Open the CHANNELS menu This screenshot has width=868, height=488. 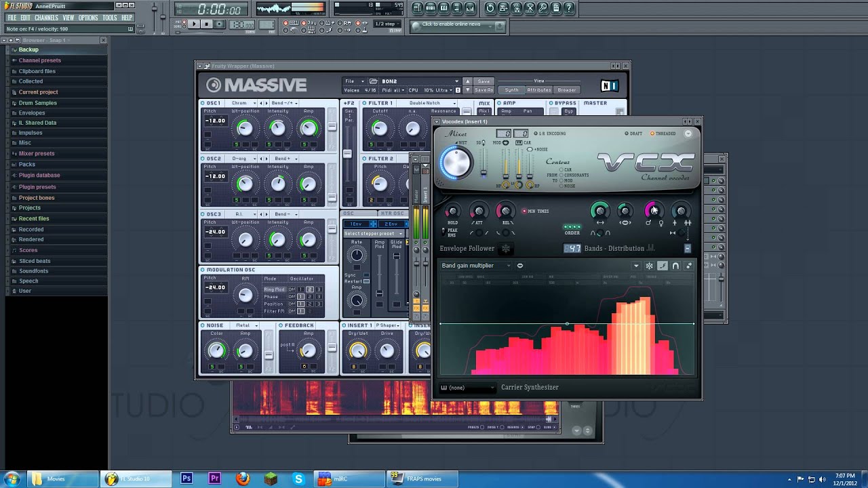[x=46, y=18]
